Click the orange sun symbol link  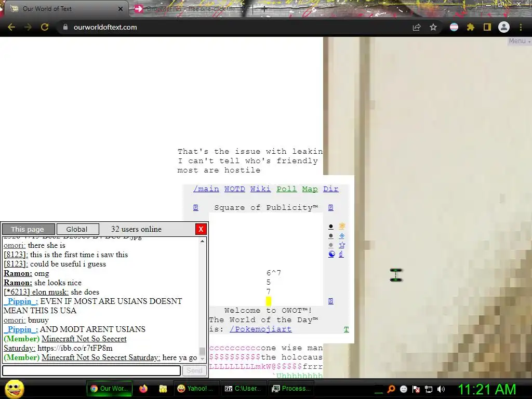pyautogui.click(x=342, y=226)
